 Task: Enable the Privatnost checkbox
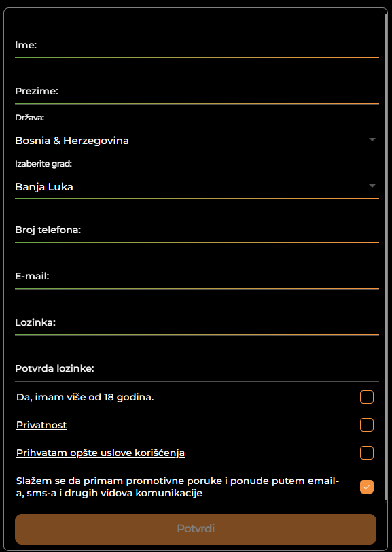point(367,425)
